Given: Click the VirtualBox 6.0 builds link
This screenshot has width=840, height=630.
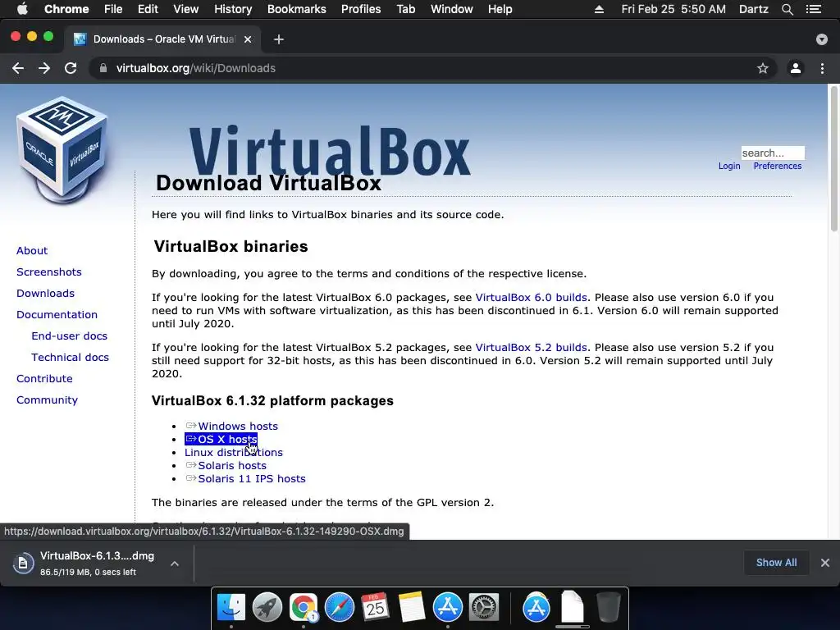Looking at the screenshot, I should 531,297.
